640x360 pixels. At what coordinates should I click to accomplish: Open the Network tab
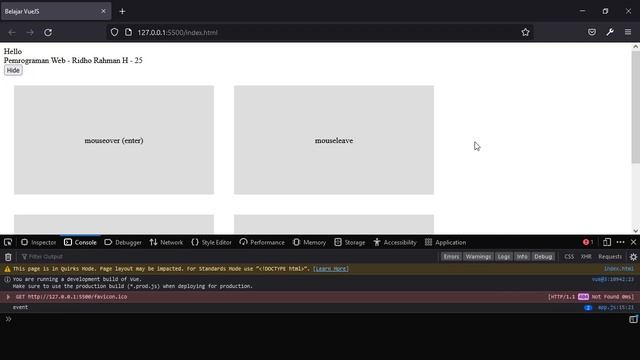pyautogui.click(x=166, y=242)
